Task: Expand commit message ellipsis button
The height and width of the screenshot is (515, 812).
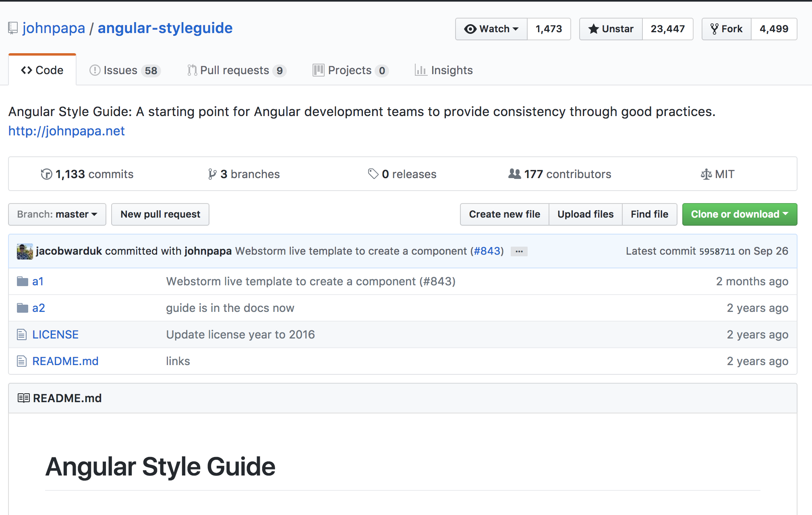Action: (x=519, y=251)
